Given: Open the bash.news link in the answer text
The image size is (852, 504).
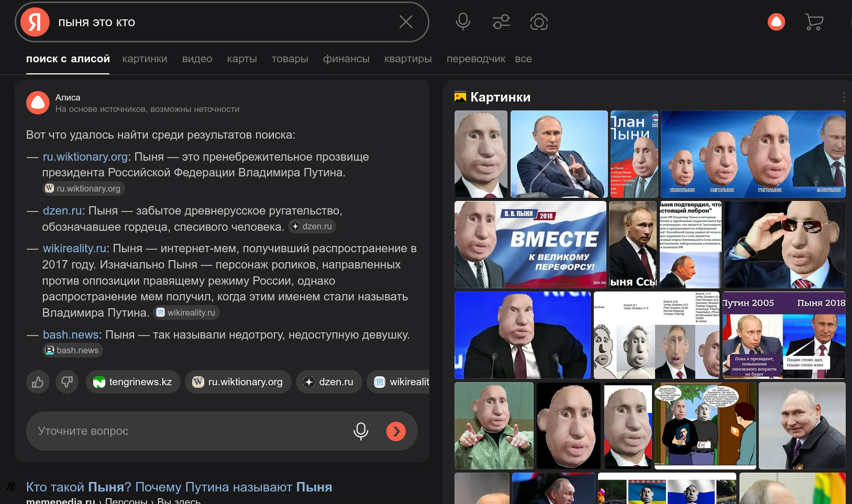Looking at the screenshot, I should click(71, 334).
